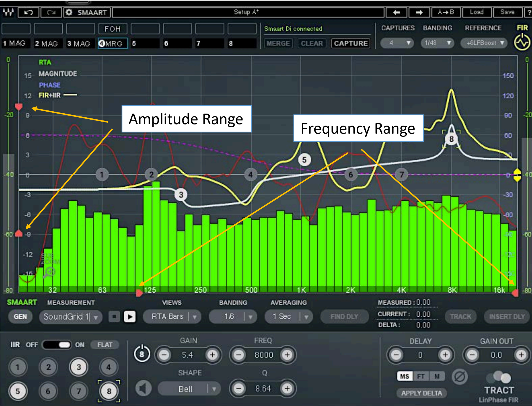Go to previous preset with left arrow
The height and width of the screenshot is (406, 532).
(396, 12)
